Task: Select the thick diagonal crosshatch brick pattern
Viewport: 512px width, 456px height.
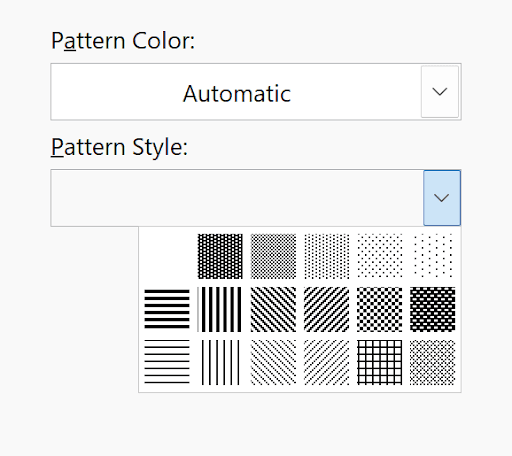Action: [433, 309]
